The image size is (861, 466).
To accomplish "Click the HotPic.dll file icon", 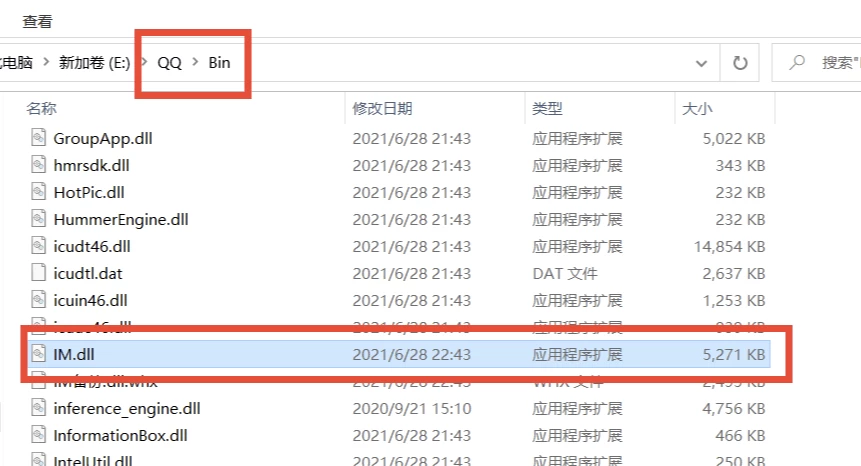I will pos(39,192).
